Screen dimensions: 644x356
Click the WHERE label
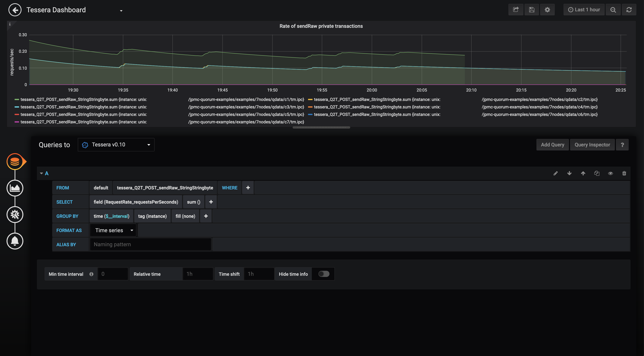click(x=229, y=188)
